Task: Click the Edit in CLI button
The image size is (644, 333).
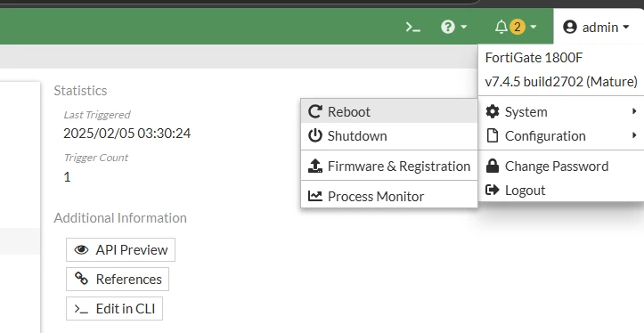Action: pyautogui.click(x=114, y=309)
